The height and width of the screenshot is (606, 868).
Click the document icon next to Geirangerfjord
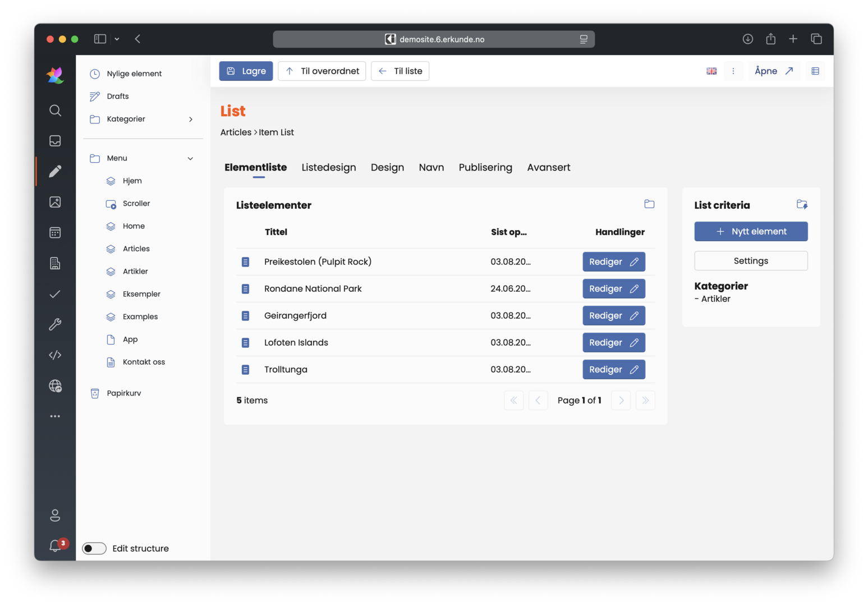click(x=245, y=316)
